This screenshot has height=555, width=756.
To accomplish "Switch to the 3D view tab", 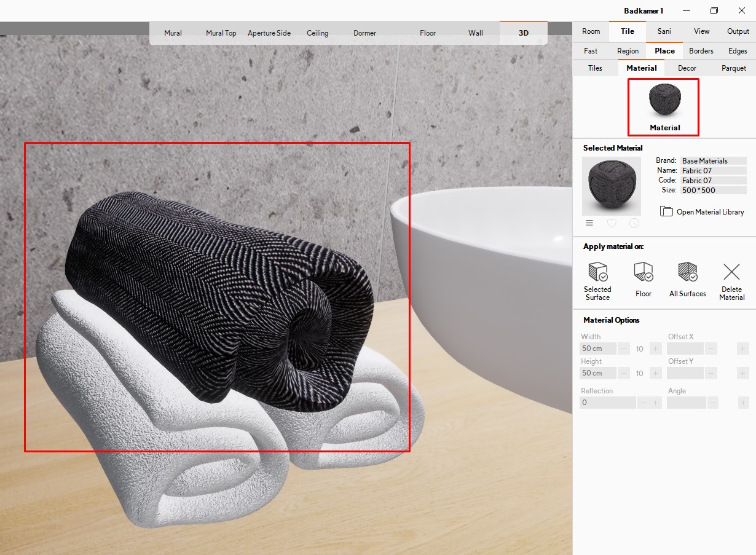I will [x=523, y=33].
